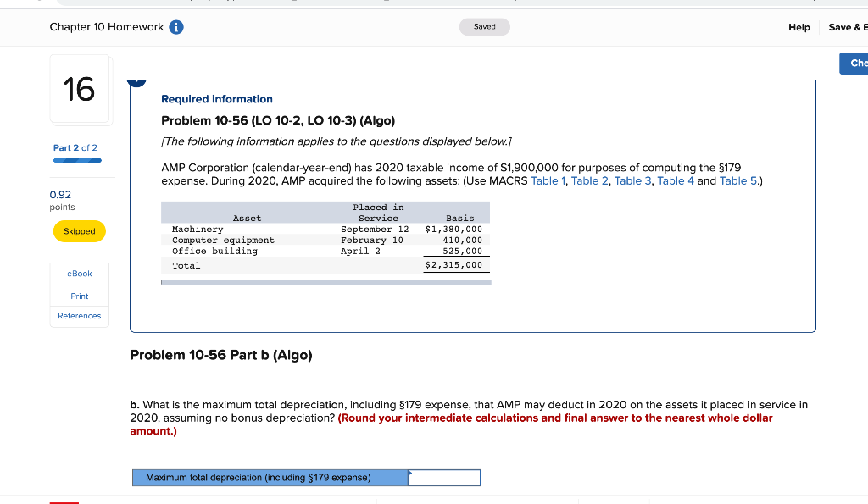The height and width of the screenshot is (504, 868).
Task: Click the Part 2 of 2 label
Action: coord(75,147)
